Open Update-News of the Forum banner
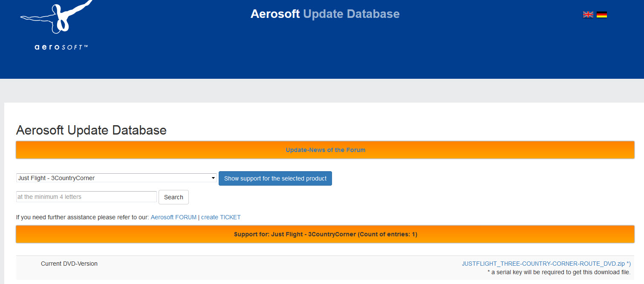Screen dimensions: 644x284 325,150
